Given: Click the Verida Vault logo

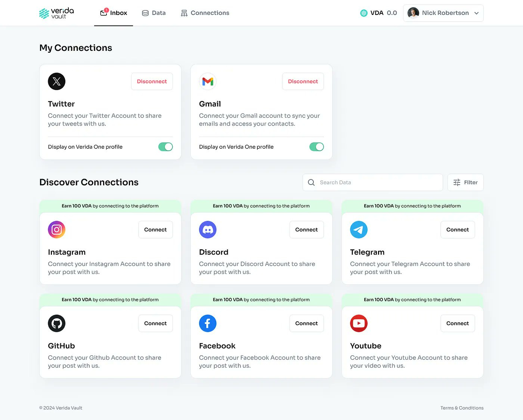Looking at the screenshot, I should coord(56,13).
